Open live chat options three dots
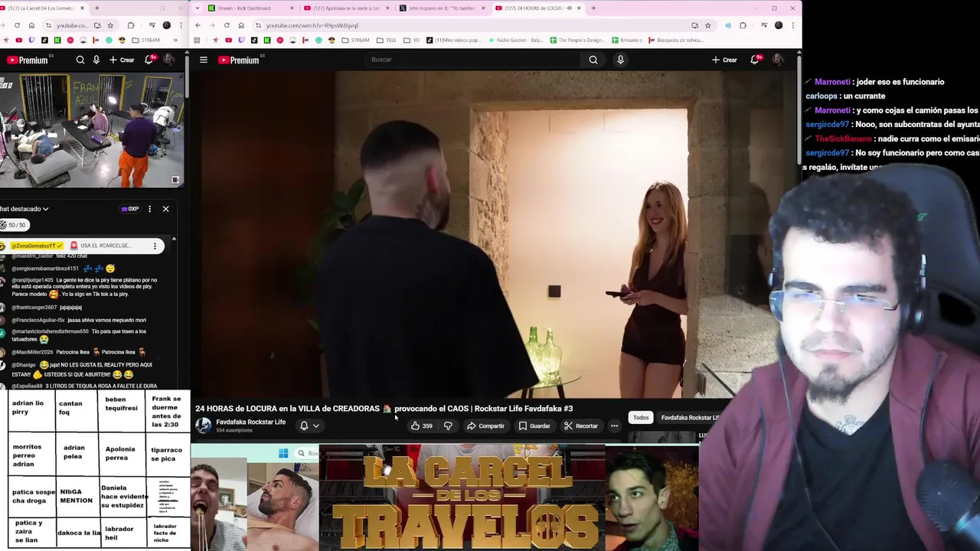 coord(149,209)
